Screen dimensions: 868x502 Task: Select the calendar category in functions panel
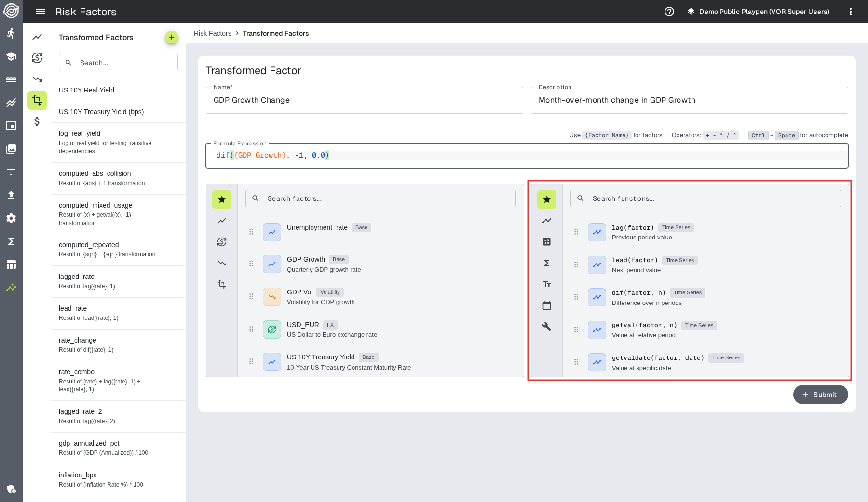pyautogui.click(x=546, y=305)
